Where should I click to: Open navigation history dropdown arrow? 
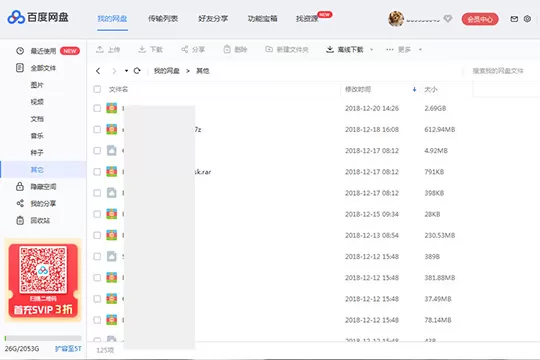tap(126, 71)
